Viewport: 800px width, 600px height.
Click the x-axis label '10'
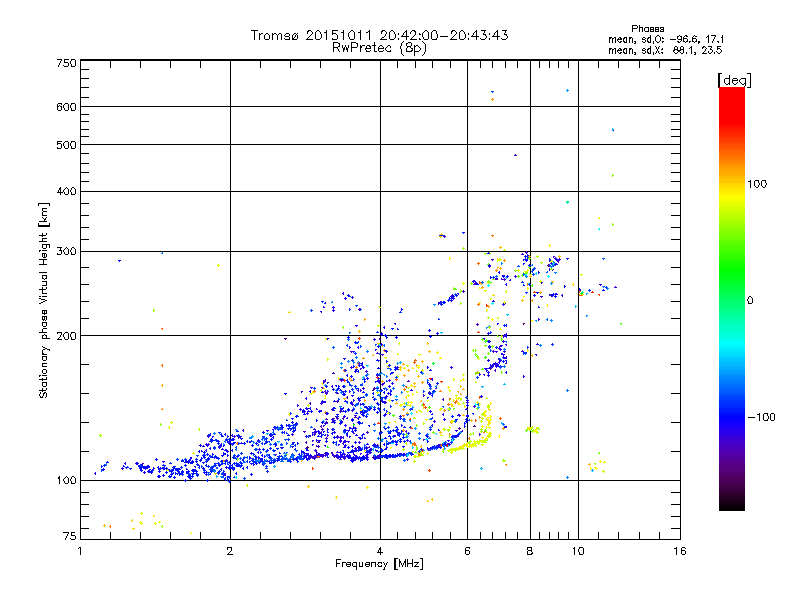tap(578, 551)
